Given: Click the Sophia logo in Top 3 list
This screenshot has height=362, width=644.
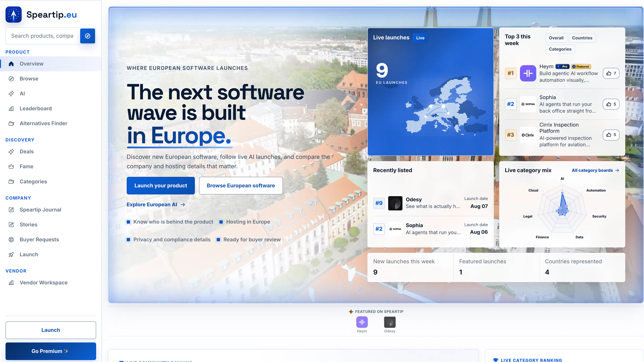Looking at the screenshot, I should coord(528,104).
